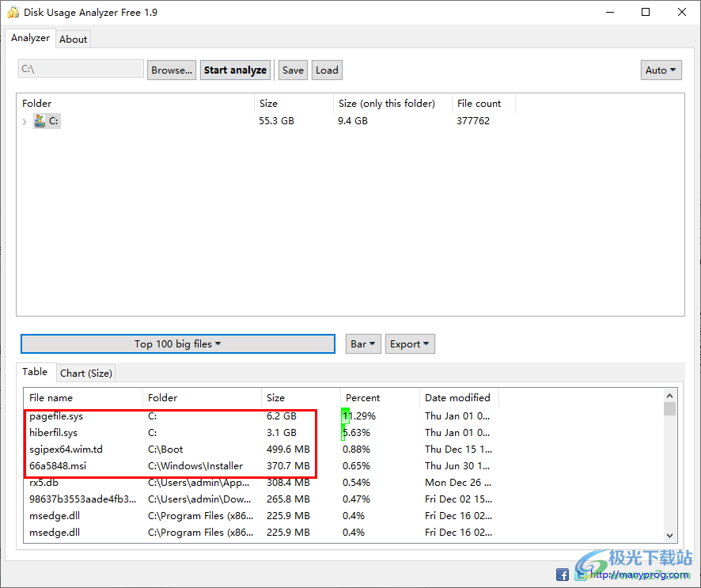The height and width of the screenshot is (588, 701).
Task: Select the 98637b3553aade4fb3... file
Action: click(x=82, y=499)
